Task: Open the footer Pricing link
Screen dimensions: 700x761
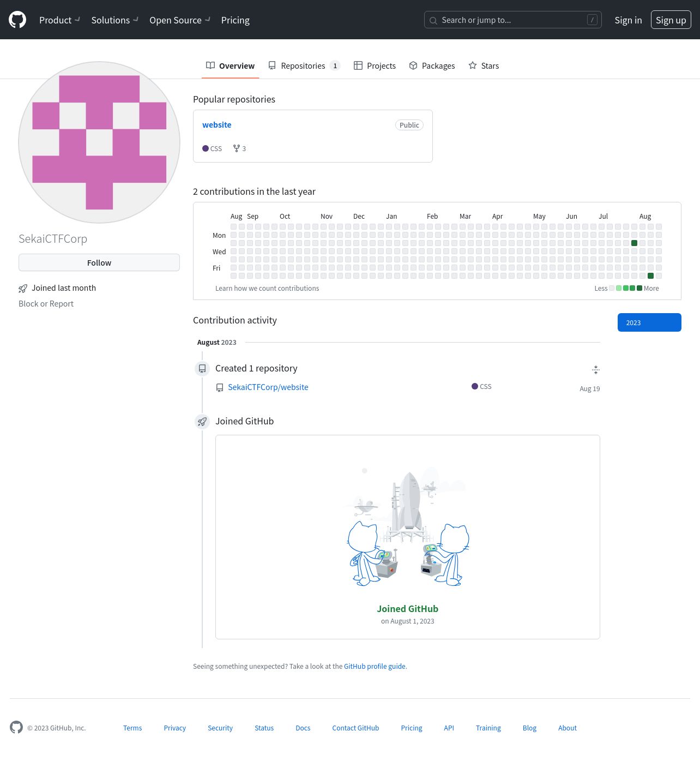Action: (x=412, y=728)
